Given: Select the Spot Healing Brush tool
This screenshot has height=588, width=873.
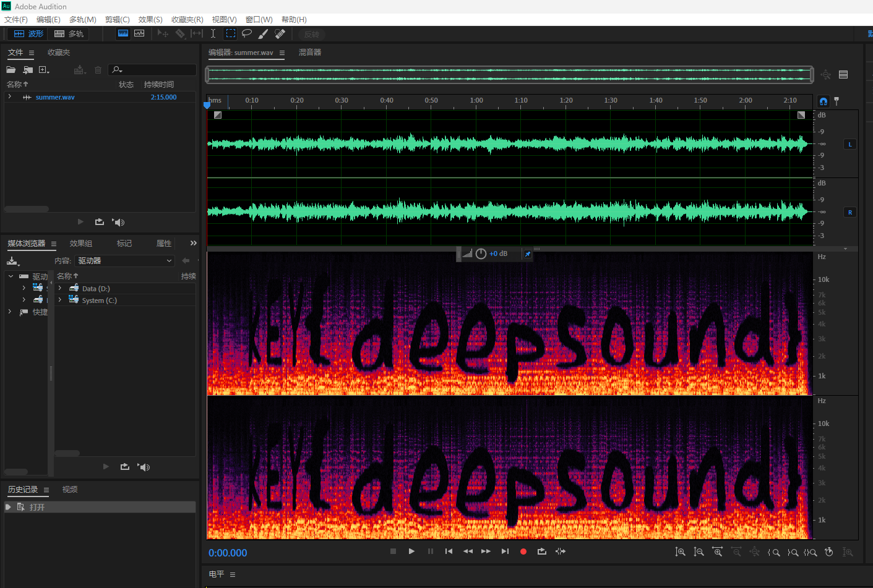Looking at the screenshot, I should (x=280, y=33).
